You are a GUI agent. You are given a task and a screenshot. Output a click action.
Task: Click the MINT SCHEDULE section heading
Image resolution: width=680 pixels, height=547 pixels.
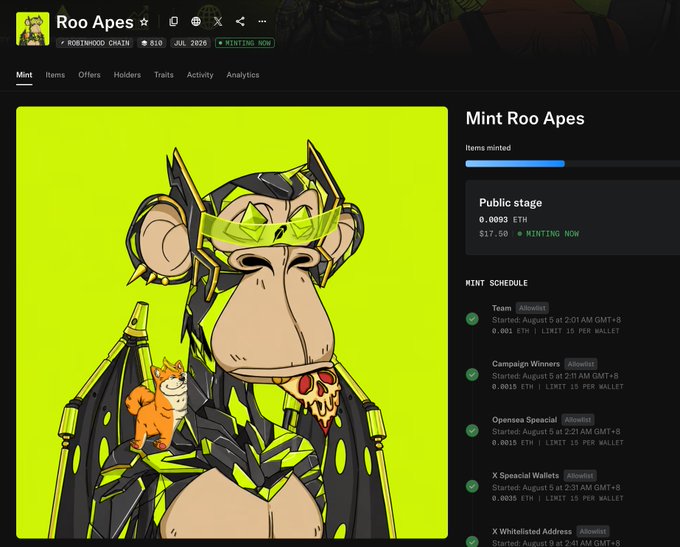point(497,283)
